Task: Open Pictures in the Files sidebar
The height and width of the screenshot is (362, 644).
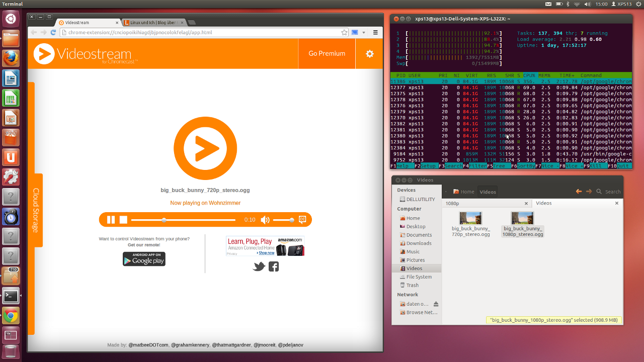Action: (x=417, y=260)
